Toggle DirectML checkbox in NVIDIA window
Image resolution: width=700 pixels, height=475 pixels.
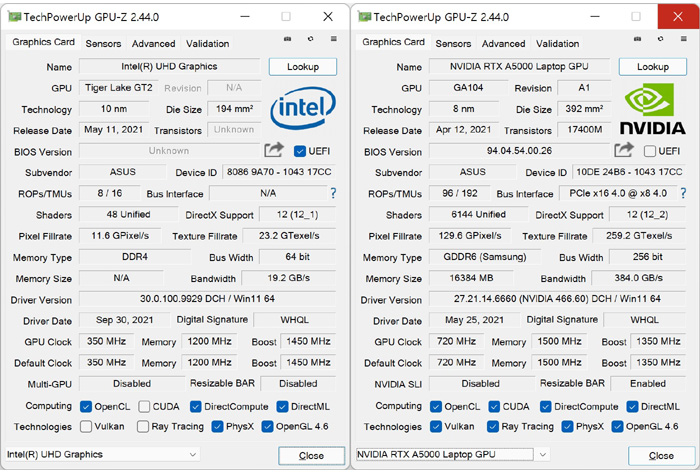click(x=632, y=407)
